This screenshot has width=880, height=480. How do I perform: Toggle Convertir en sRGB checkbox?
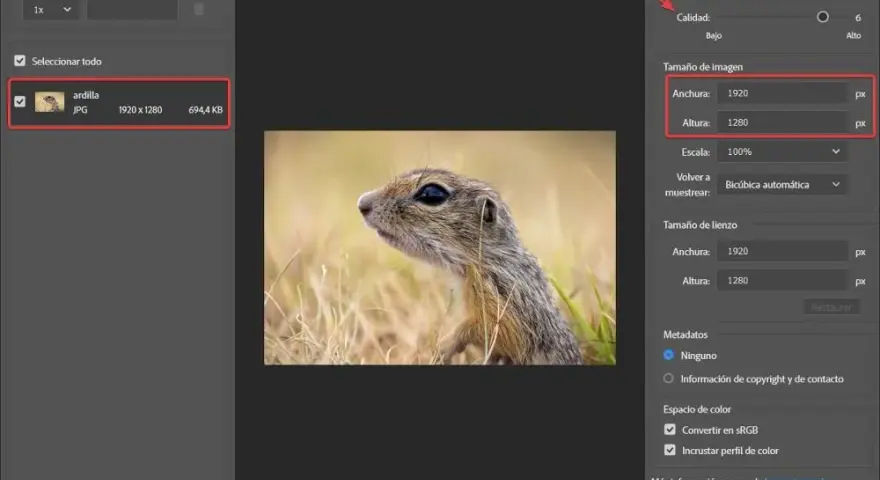(670, 429)
